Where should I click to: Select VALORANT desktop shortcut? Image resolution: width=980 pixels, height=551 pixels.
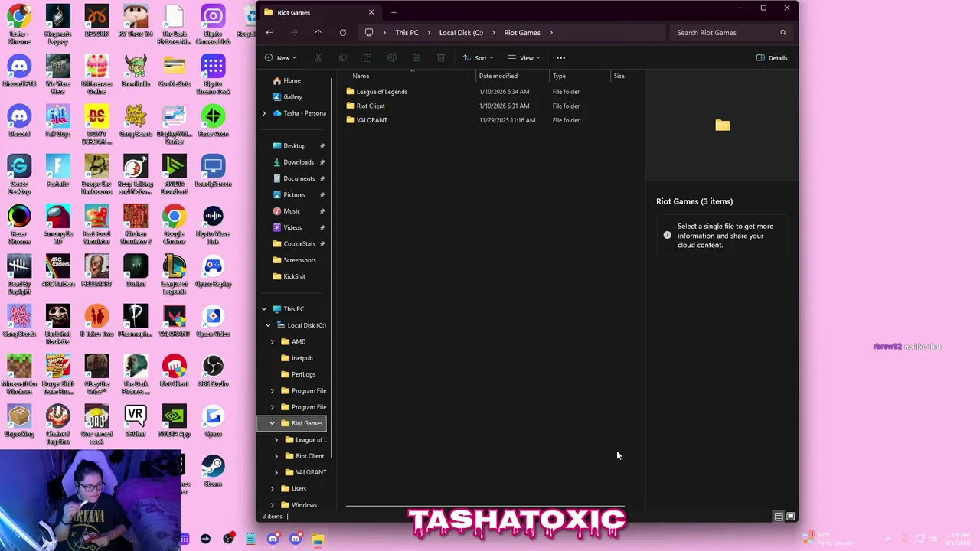tap(174, 321)
